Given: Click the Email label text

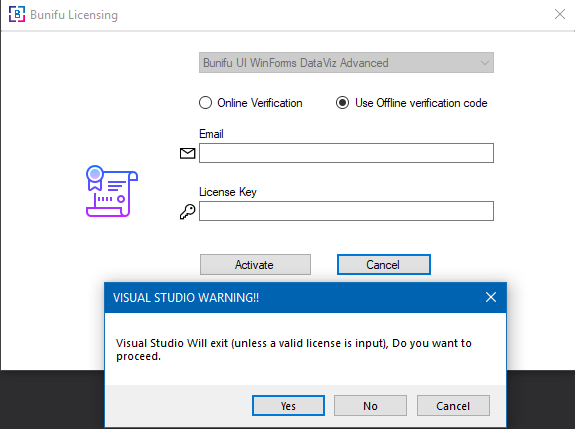Looking at the screenshot, I should click(x=211, y=134).
